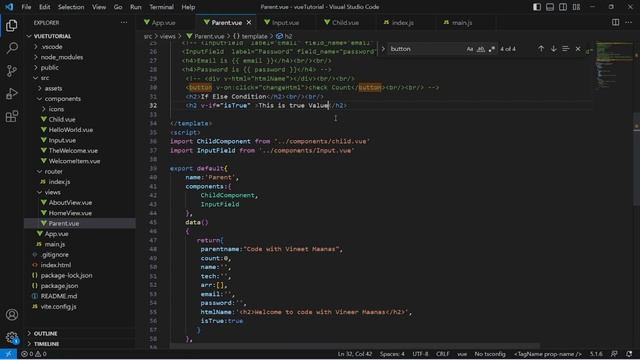The image size is (640, 360).
Task: Open the Explorer view in activity bar
Action: (11, 26)
